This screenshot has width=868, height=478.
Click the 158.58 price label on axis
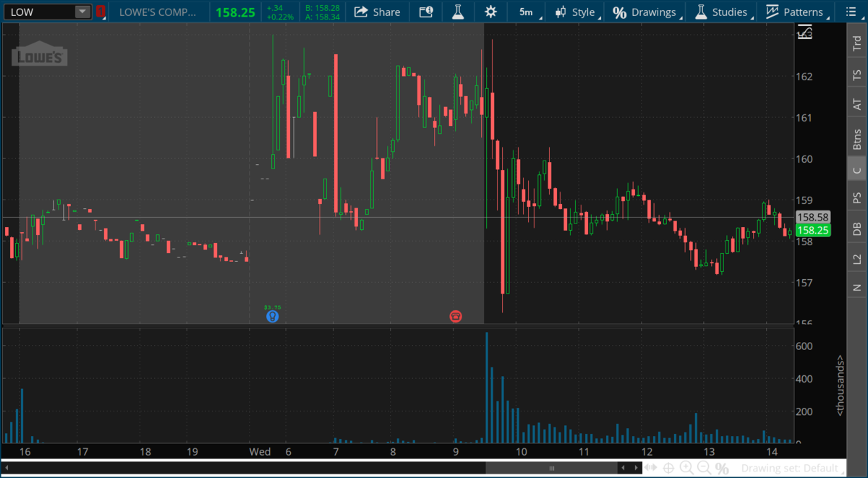[x=812, y=217]
